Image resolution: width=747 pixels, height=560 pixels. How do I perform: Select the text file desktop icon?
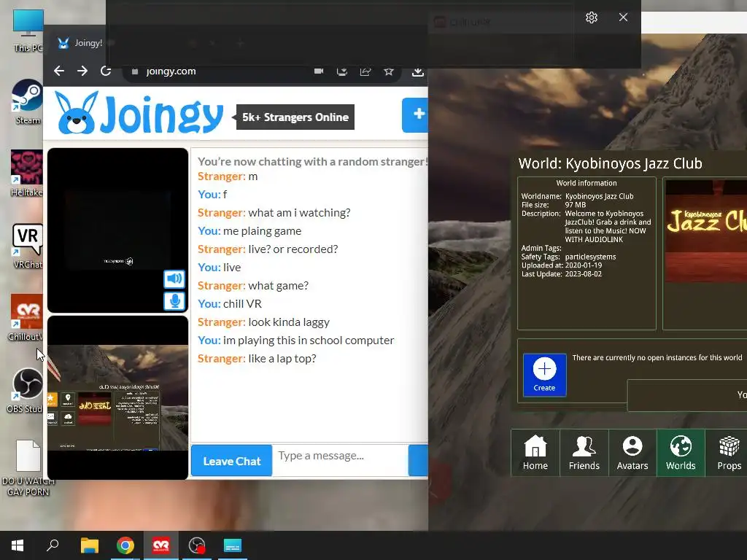pos(28,468)
